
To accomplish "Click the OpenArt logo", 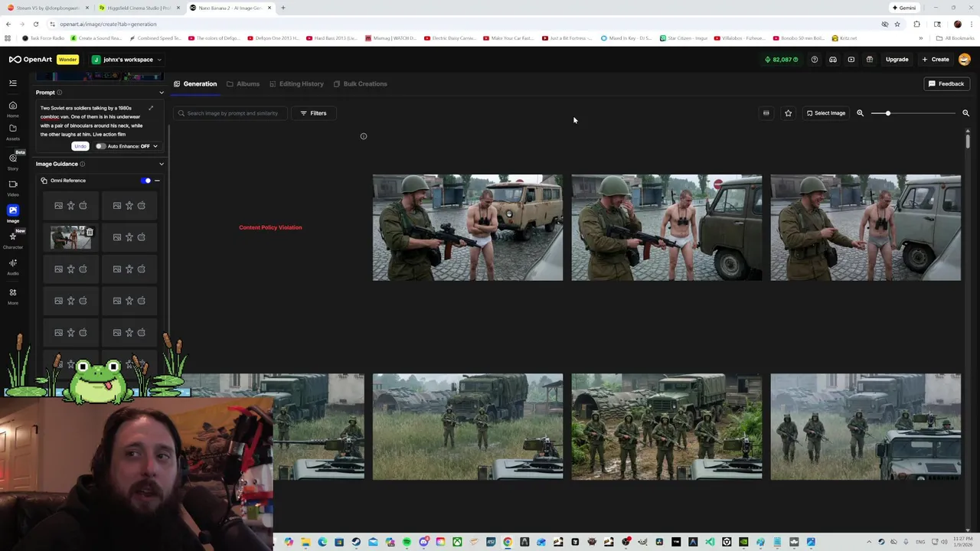I will tap(31, 60).
